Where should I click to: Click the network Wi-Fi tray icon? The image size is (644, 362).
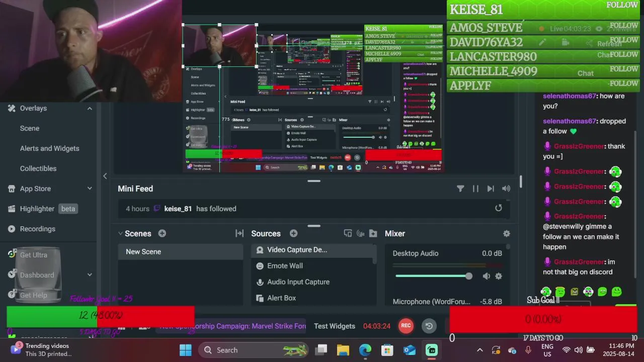click(x=567, y=350)
